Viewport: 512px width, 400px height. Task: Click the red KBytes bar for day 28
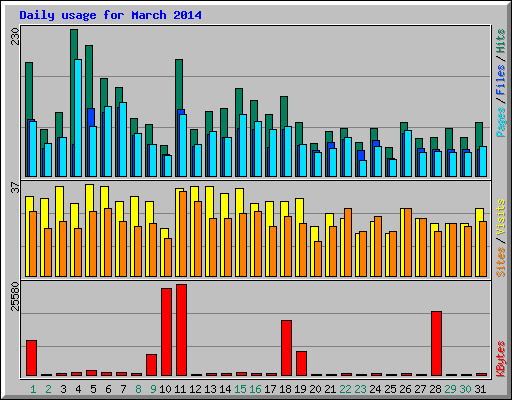pyautogui.click(x=437, y=344)
